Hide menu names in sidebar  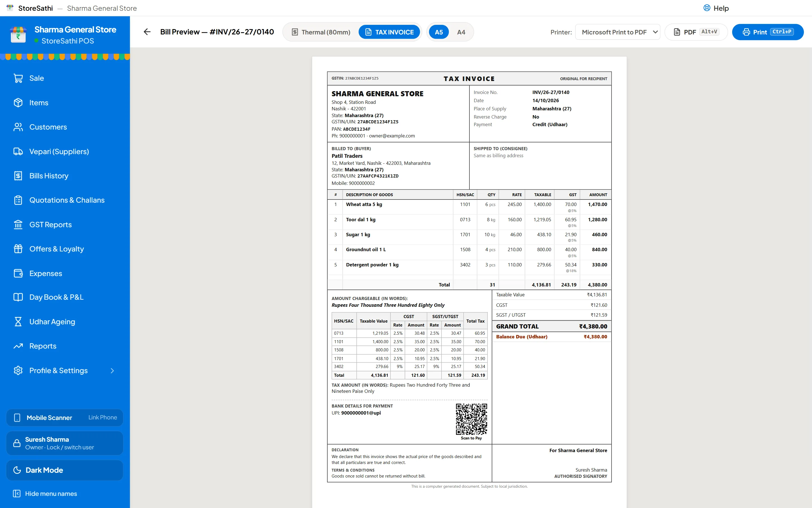[45, 494]
